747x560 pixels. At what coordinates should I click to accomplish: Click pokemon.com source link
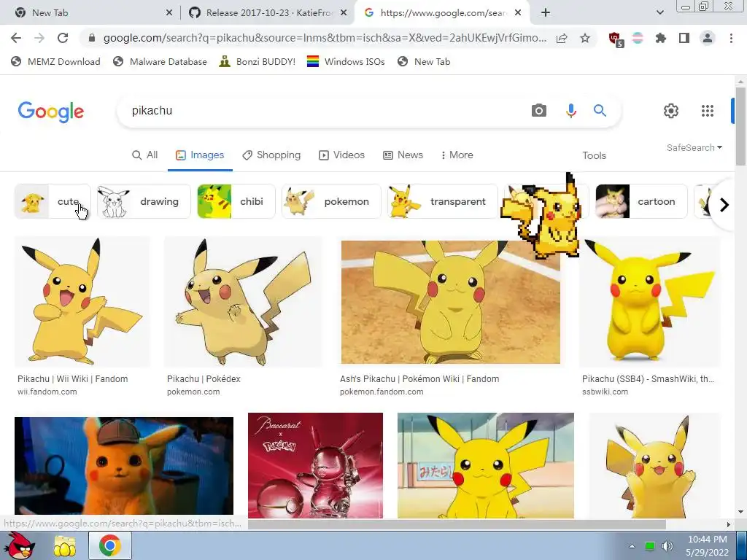click(x=193, y=392)
